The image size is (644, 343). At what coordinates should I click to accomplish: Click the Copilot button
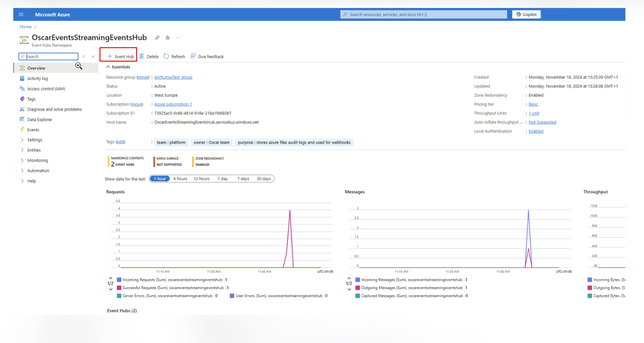pos(526,15)
